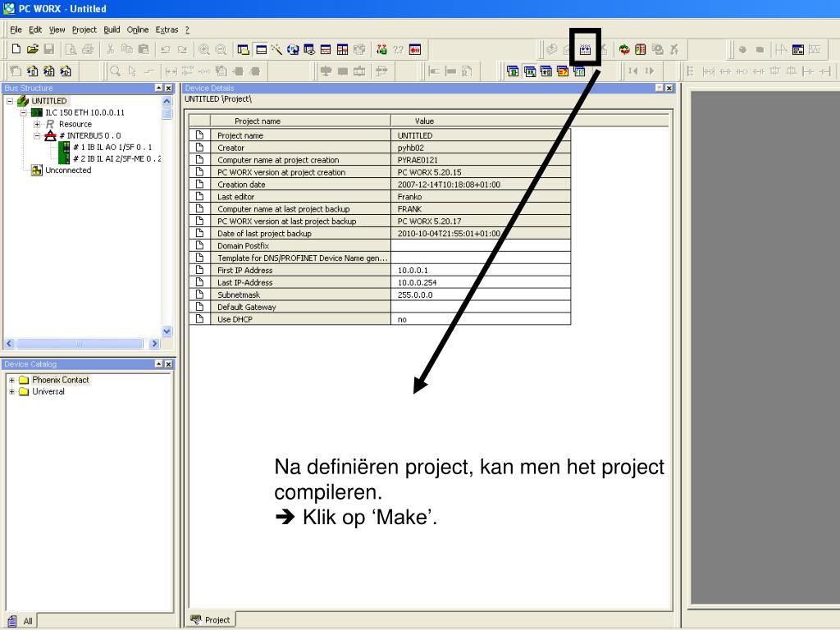Switch to FDT workspace icon
Screen dimensions: 840x630
[579, 71]
